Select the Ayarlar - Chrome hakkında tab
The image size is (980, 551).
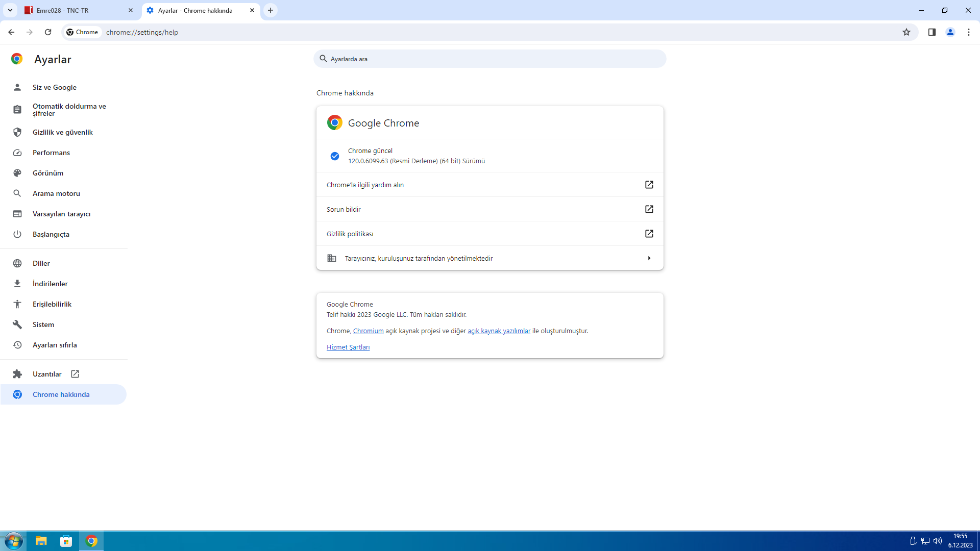201,10
